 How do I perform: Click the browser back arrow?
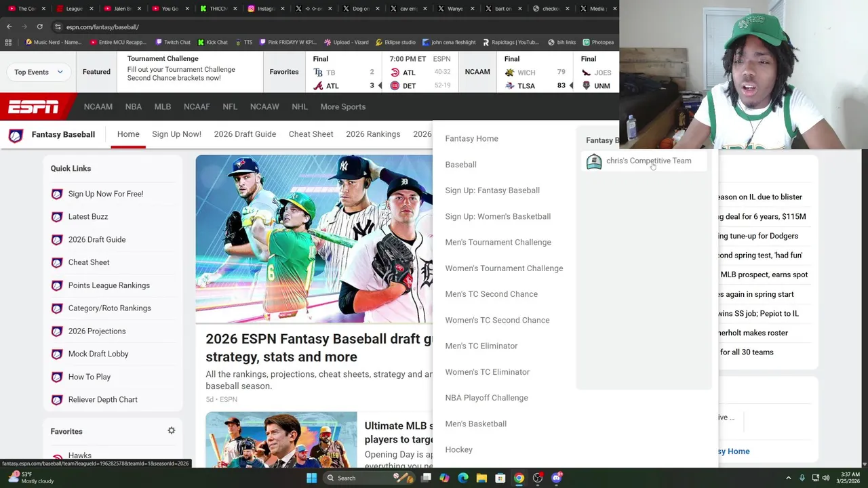tap(9, 26)
